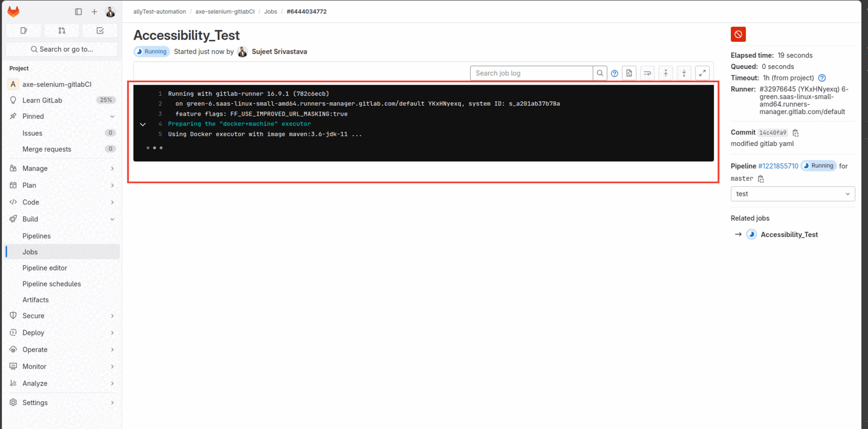The image size is (868, 429).
Task: Show job log in full screen
Action: coord(702,73)
